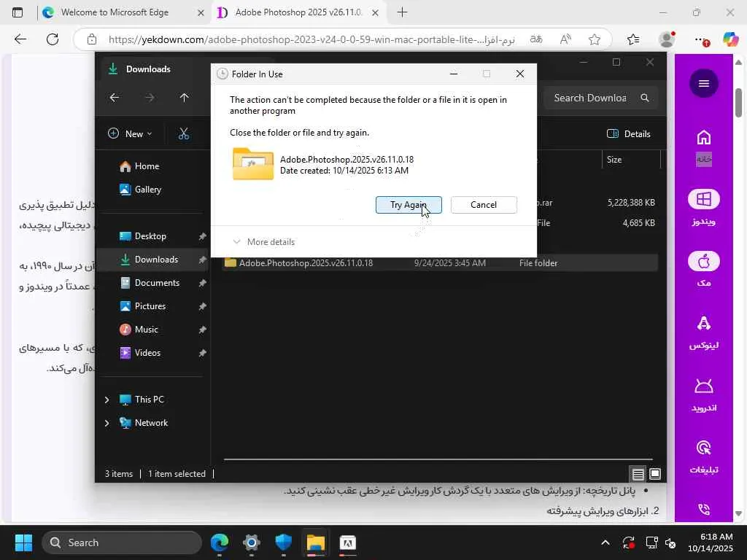Go back in File Explorer

115,98
